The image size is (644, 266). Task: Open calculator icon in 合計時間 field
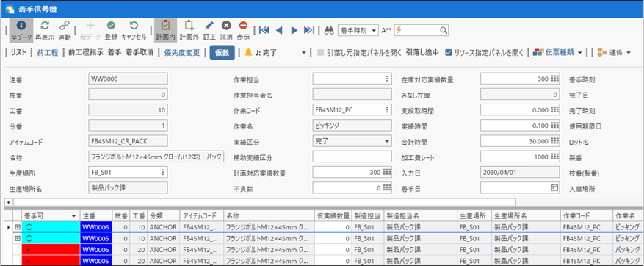555,141
